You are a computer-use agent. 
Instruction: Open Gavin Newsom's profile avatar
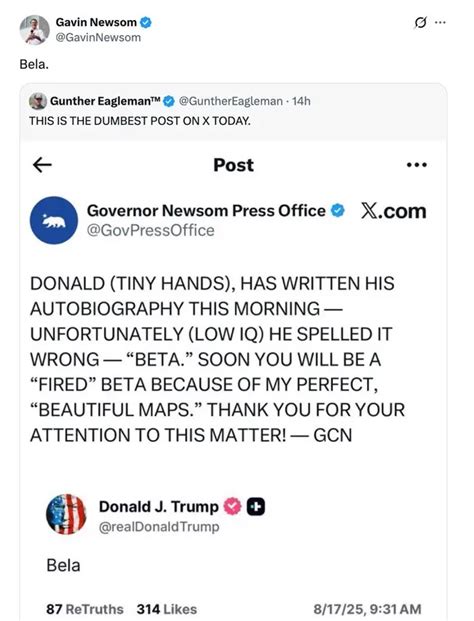(34, 30)
